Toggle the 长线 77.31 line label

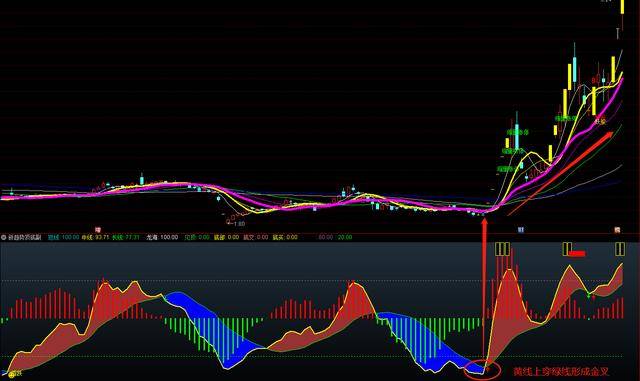pyautogui.click(x=126, y=237)
